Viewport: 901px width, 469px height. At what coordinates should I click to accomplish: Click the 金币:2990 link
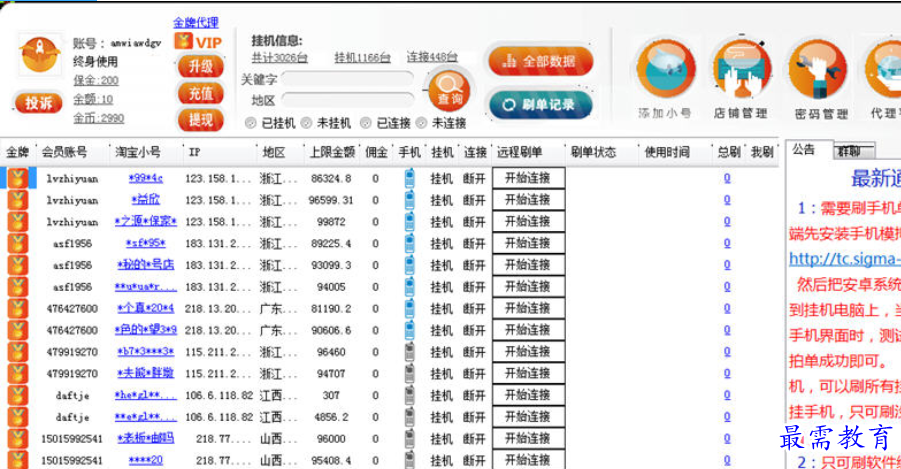coord(99,118)
